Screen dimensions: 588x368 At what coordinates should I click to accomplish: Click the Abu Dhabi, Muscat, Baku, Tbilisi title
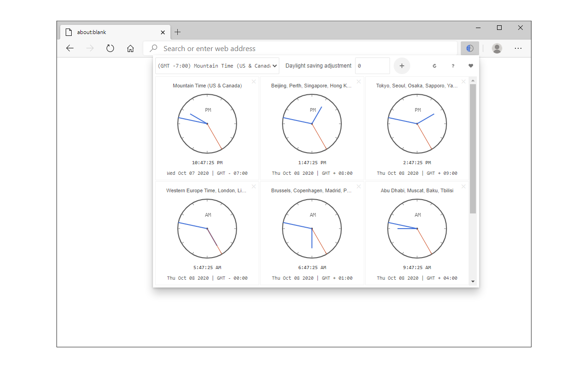417,190
